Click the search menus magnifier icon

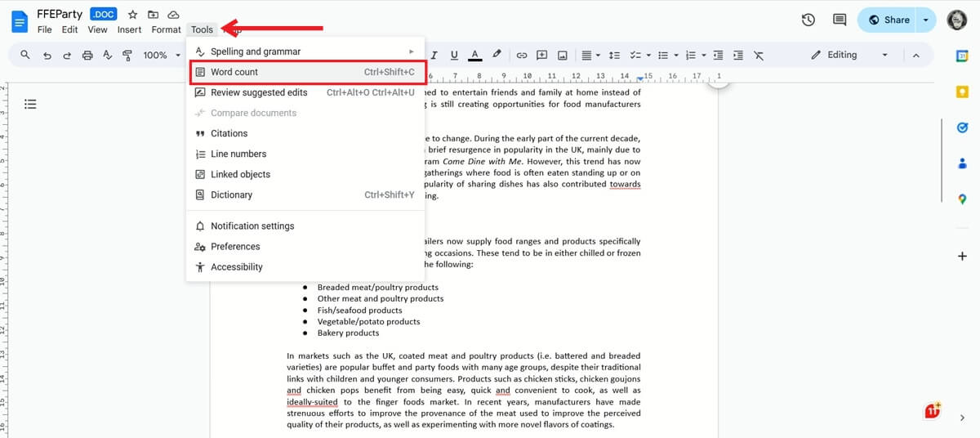(25, 55)
